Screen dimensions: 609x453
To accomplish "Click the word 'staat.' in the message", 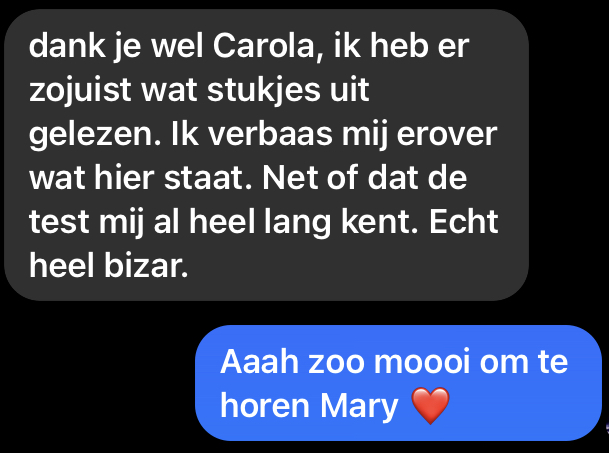I will [208, 178].
